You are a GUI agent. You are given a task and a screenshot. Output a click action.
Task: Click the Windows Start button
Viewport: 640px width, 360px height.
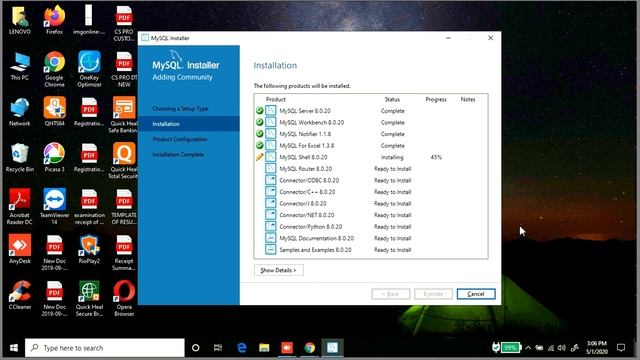[13, 348]
